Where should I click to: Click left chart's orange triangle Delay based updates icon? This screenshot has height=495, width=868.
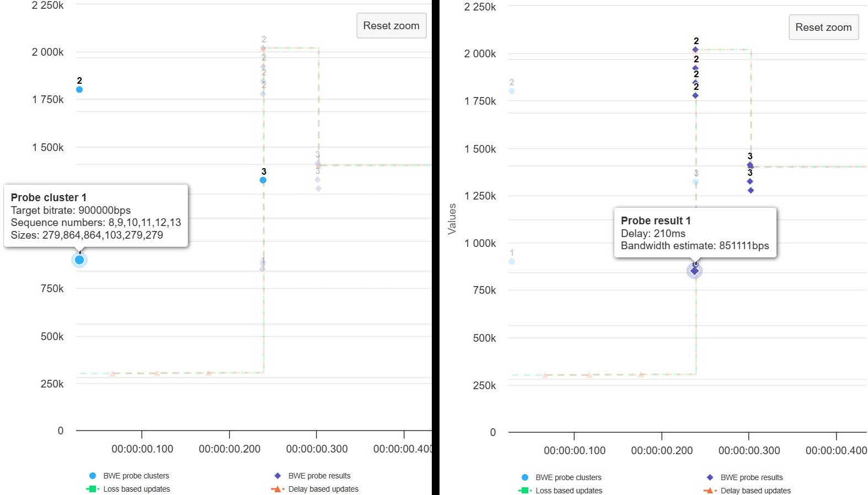(277, 489)
